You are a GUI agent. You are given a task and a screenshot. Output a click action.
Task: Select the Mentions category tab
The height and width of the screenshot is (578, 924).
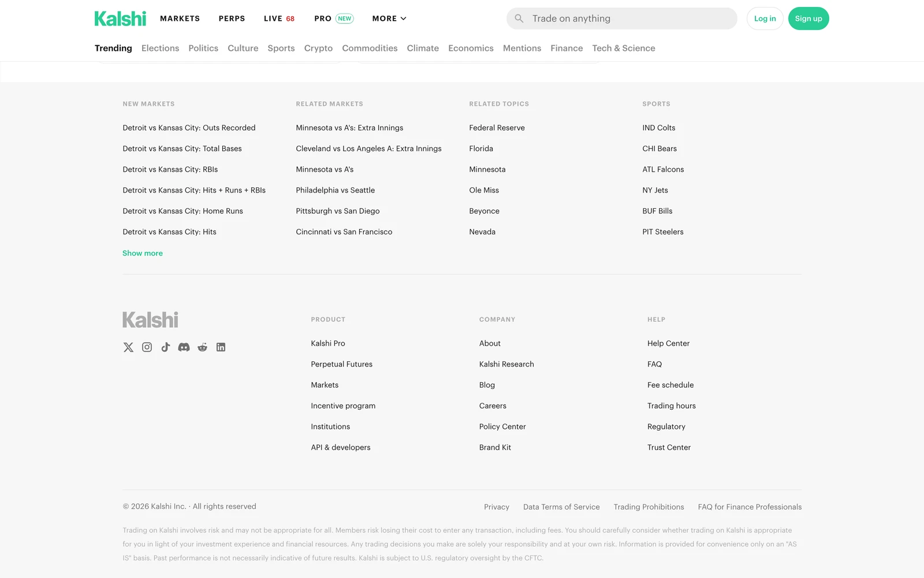[522, 48]
